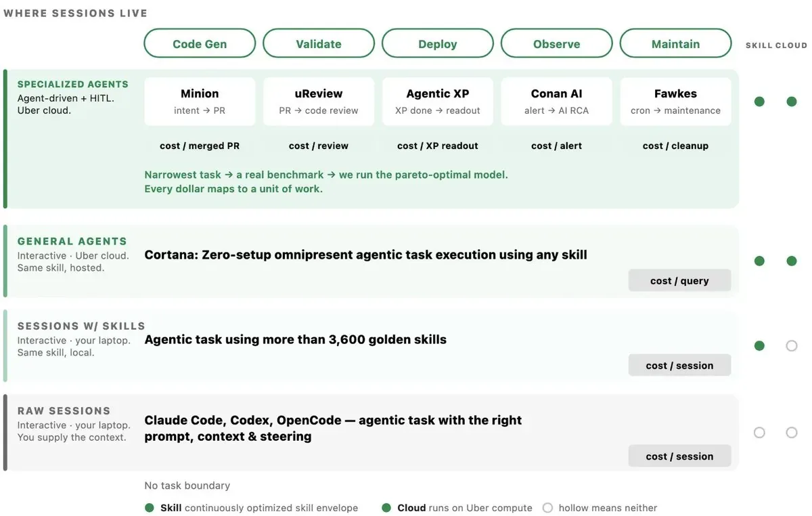Click hollow means neither legend text
Screen dimensions: 812x516
(608, 508)
